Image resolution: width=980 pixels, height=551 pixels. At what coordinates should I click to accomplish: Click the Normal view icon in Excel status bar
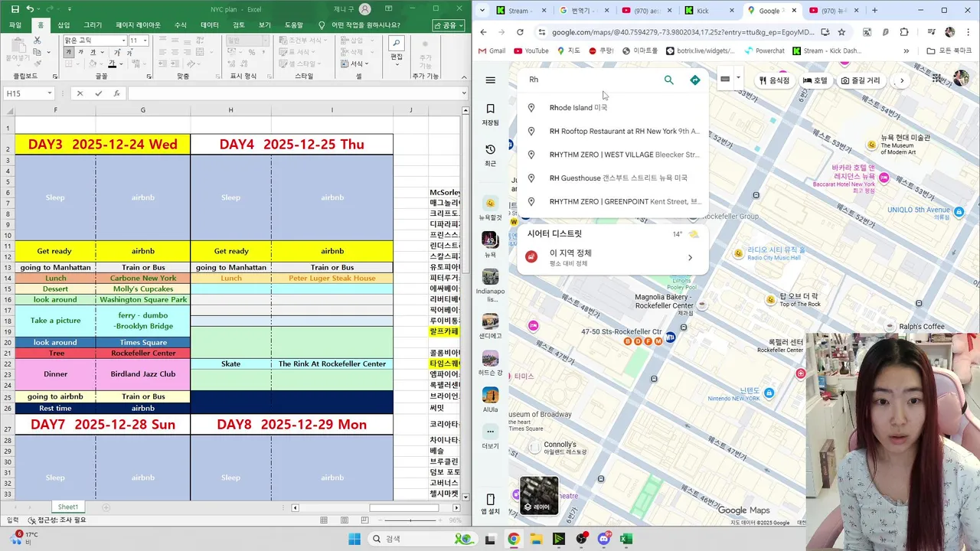(x=324, y=520)
